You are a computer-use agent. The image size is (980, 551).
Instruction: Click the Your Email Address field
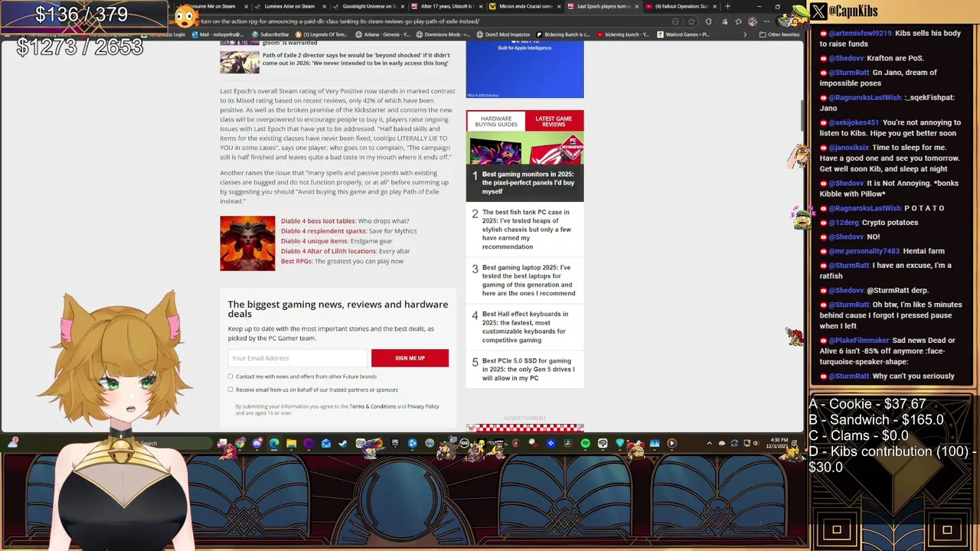[x=297, y=358]
